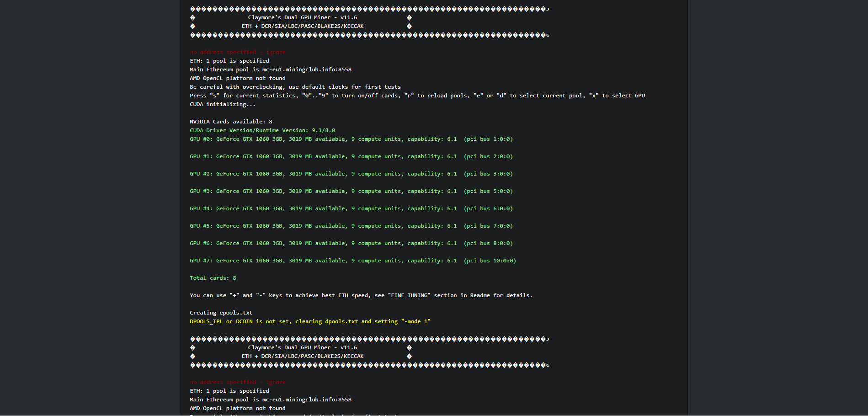Click the second 'Claymore's Dual GPU Miner - v11.6' title
The height and width of the screenshot is (416, 868).
pos(303,347)
